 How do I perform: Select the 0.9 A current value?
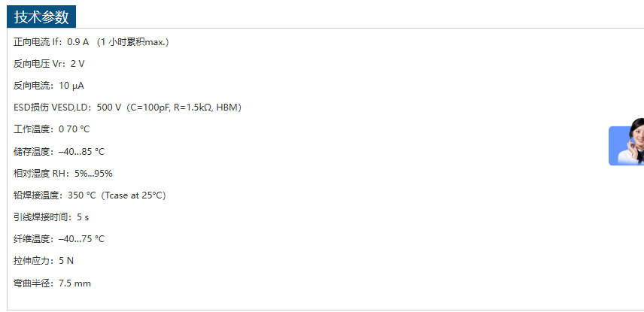click(77, 42)
